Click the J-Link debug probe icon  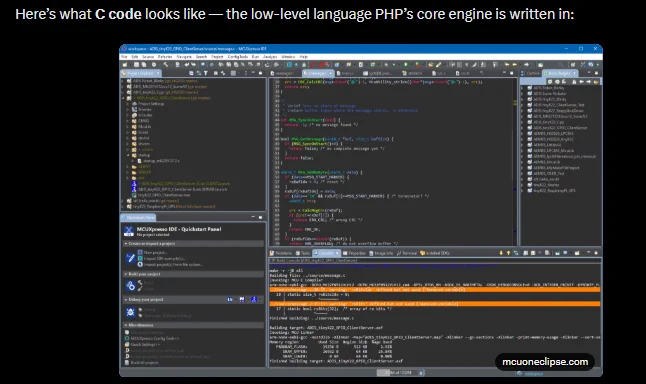tap(254, 300)
